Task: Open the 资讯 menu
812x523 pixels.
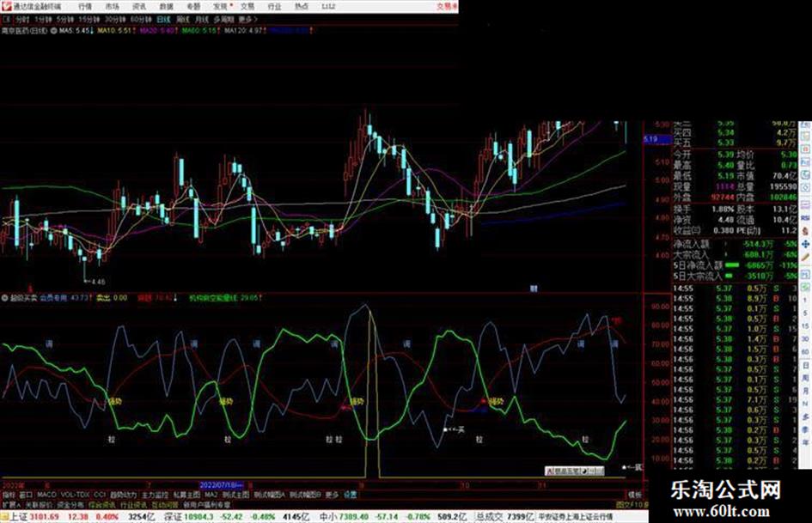Action: point(139,7)
